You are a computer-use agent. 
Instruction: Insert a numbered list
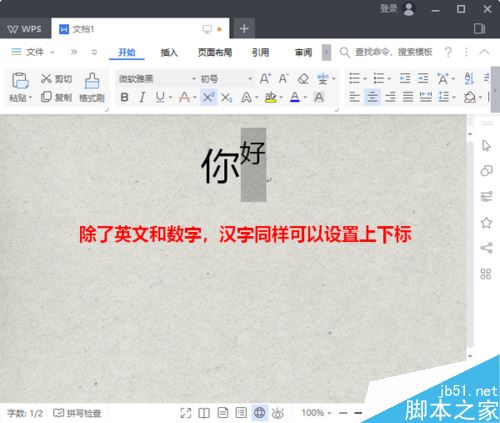379,79
